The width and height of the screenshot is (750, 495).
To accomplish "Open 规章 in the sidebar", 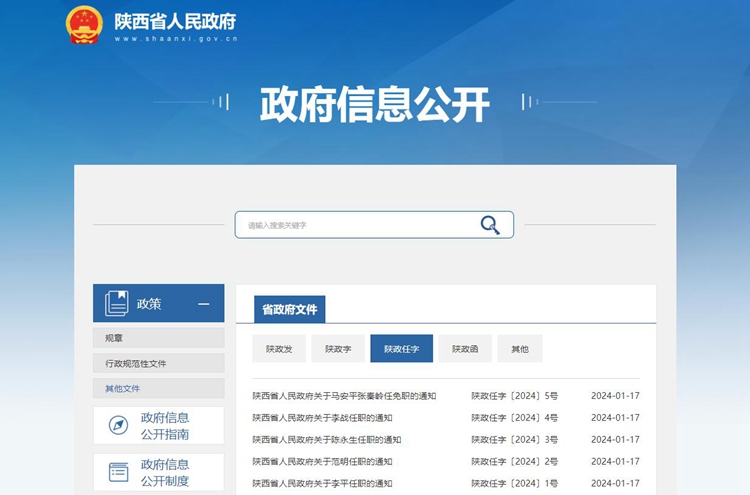I will pos(159,338).
